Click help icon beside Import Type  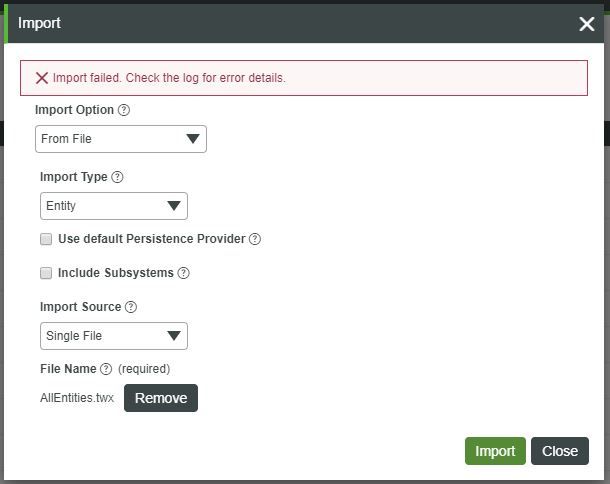pos(117,177)
